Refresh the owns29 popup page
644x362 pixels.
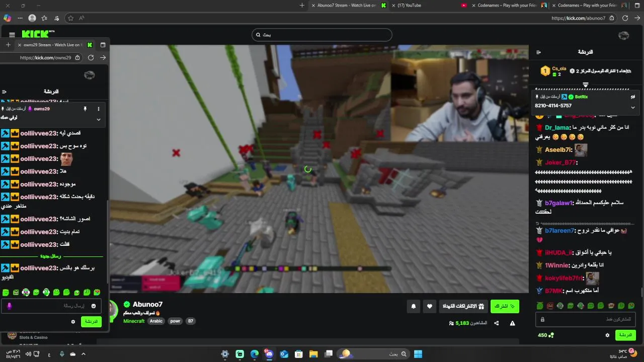pyautogui.click(x=91, y=58)
